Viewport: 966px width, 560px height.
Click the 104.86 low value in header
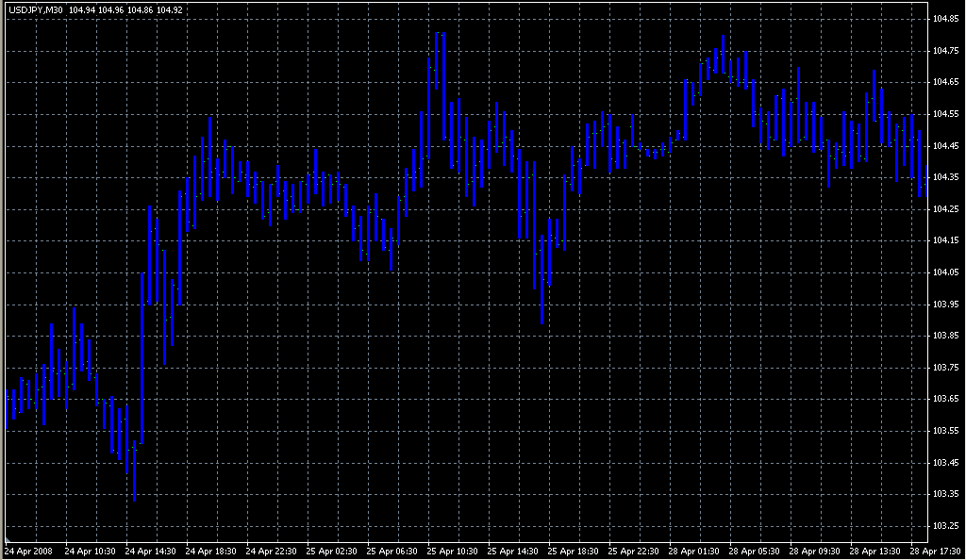pyautogui.click(x=141, y=10)
